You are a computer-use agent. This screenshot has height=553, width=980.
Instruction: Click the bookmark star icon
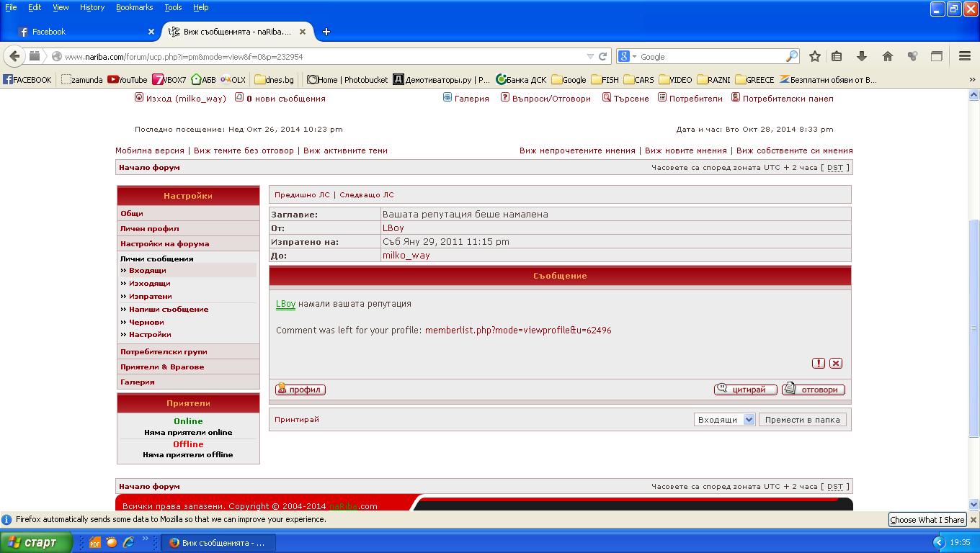click(x=815, y=56)
